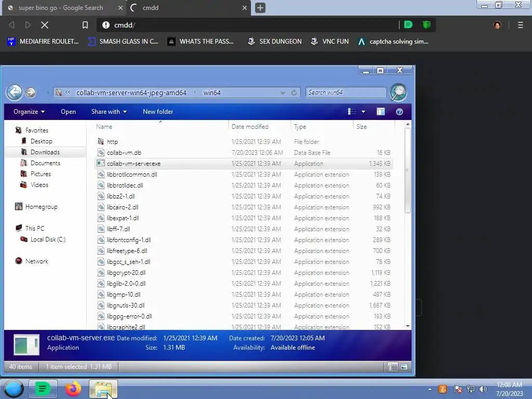Viewport: 532px width, 399px height.
Task: Switch to the super bino go Google Search tab
Action: pyautogui.click(x=64, y=8)
